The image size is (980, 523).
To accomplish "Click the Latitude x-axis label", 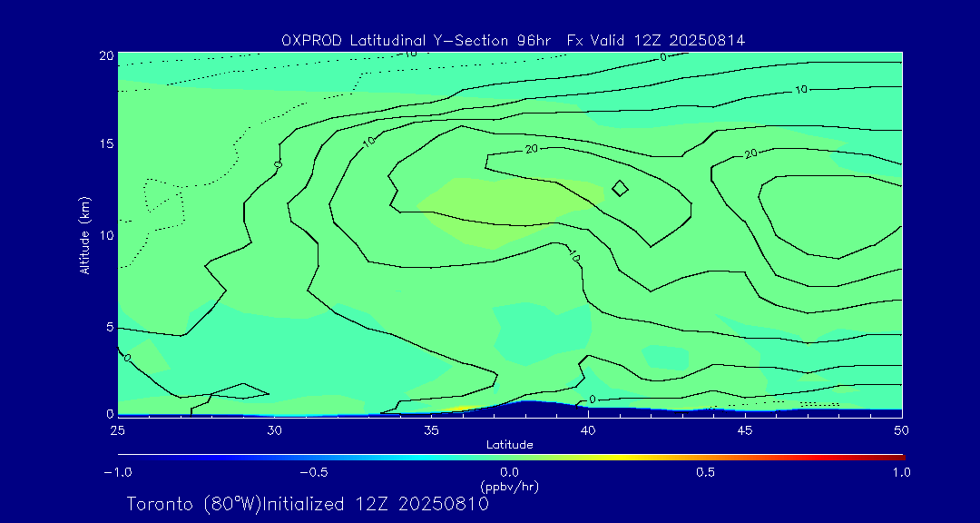I will click(x=509, y=445).
